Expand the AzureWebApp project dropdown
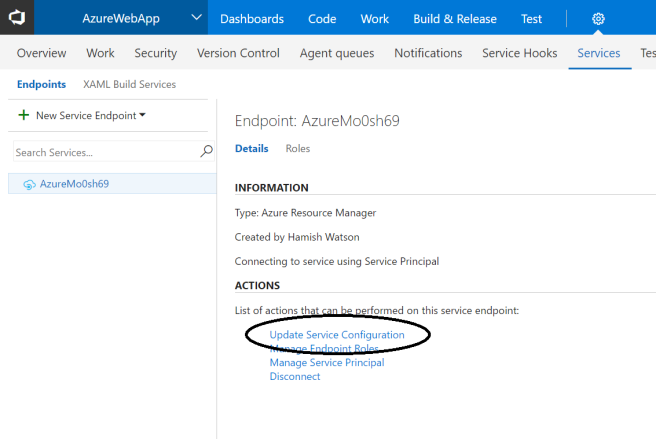 [189, 19]
